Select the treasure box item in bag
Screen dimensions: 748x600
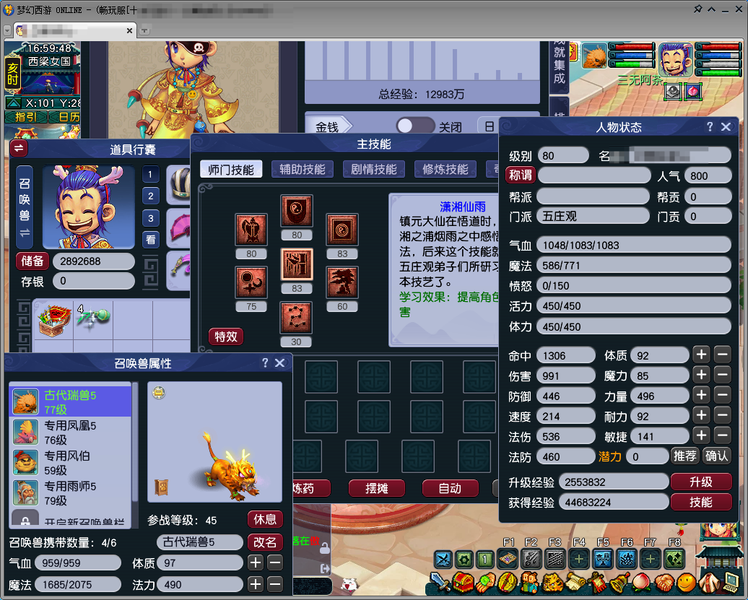coord(53,319)
